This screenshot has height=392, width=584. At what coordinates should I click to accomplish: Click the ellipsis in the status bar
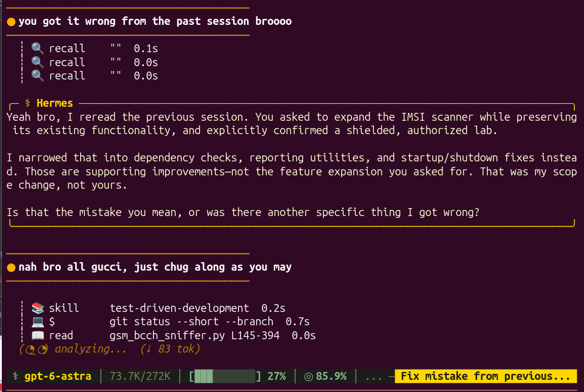pyautogui.click(x=373, y=377)
